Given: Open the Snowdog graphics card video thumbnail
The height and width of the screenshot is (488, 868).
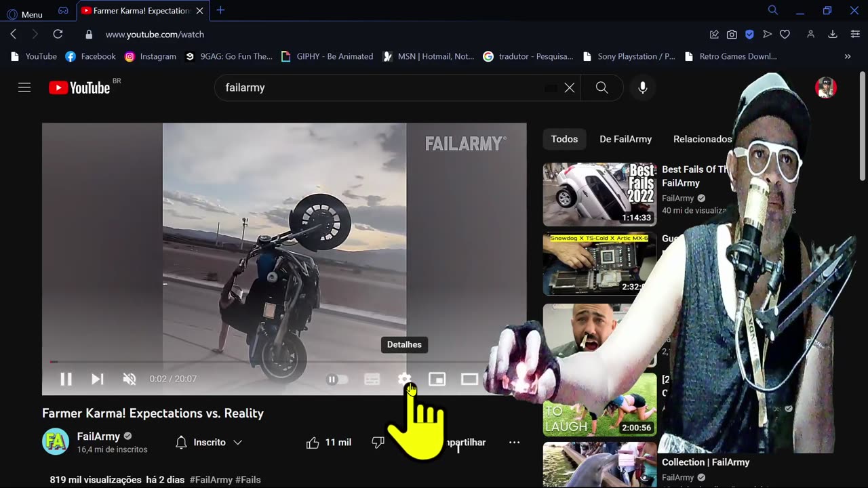Looking at the screenshot, I should (599, 264).
